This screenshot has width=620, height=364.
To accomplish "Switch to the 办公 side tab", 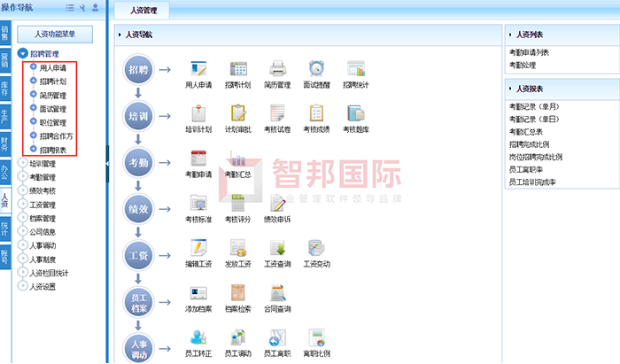I will tap(5, 173).
